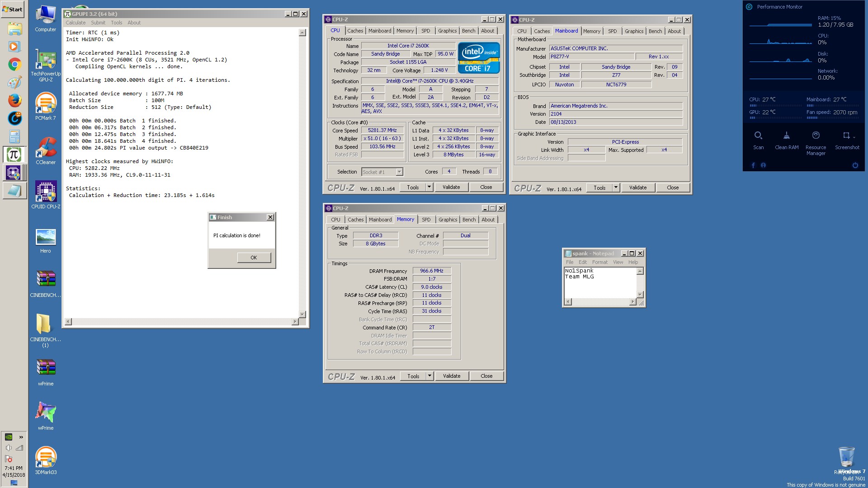868x488 pixels.
Task: Expand the Screenshot options arrow
Action: (854, 137)
